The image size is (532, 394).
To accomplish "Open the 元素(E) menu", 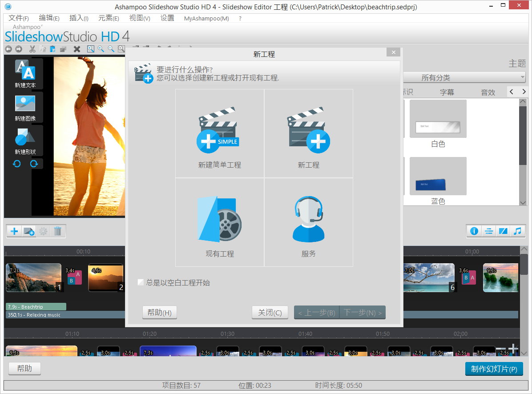I will 109,18.
